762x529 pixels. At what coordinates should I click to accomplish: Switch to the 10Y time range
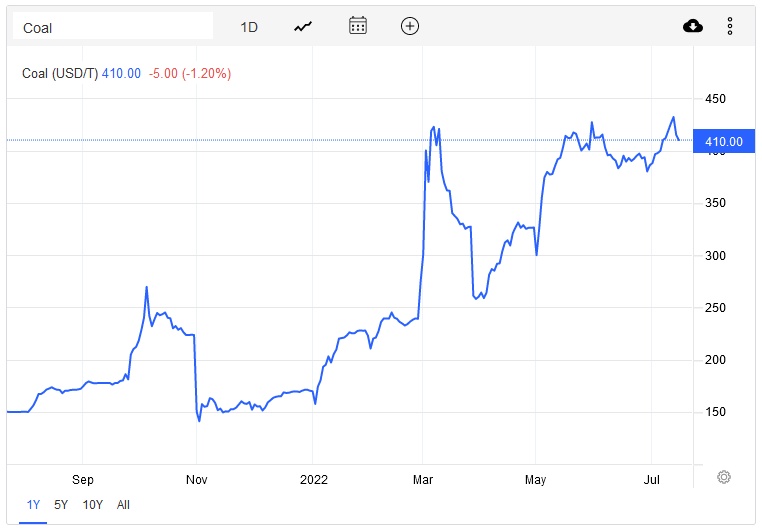[x=93, y=505]
